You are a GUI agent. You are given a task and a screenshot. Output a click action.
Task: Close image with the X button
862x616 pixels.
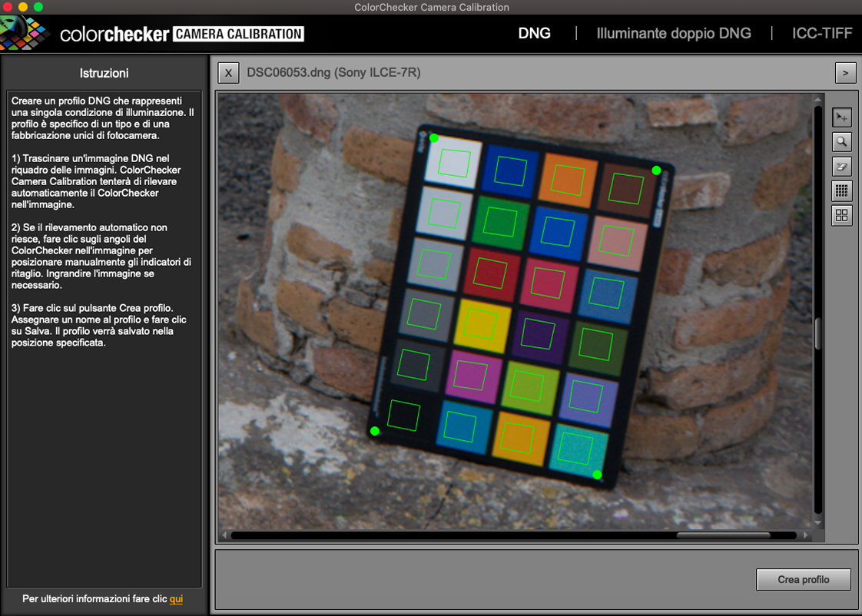point(227,73)
